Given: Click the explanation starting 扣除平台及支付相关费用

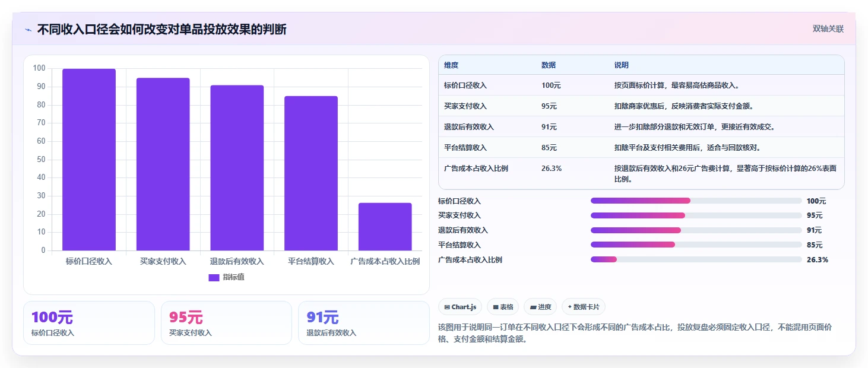Looking at the screenshot, I should (x=687, y=148).
